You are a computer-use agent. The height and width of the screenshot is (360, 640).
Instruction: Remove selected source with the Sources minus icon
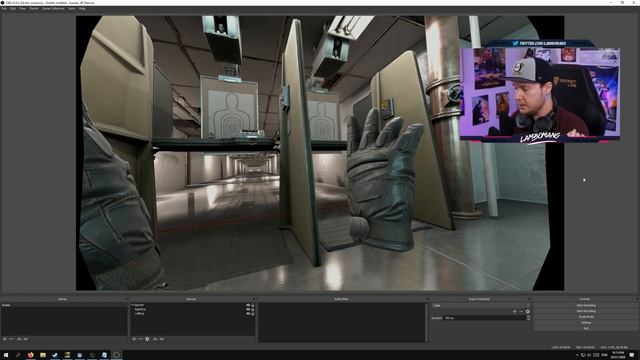pyautogui.click(x=140, y=339)
